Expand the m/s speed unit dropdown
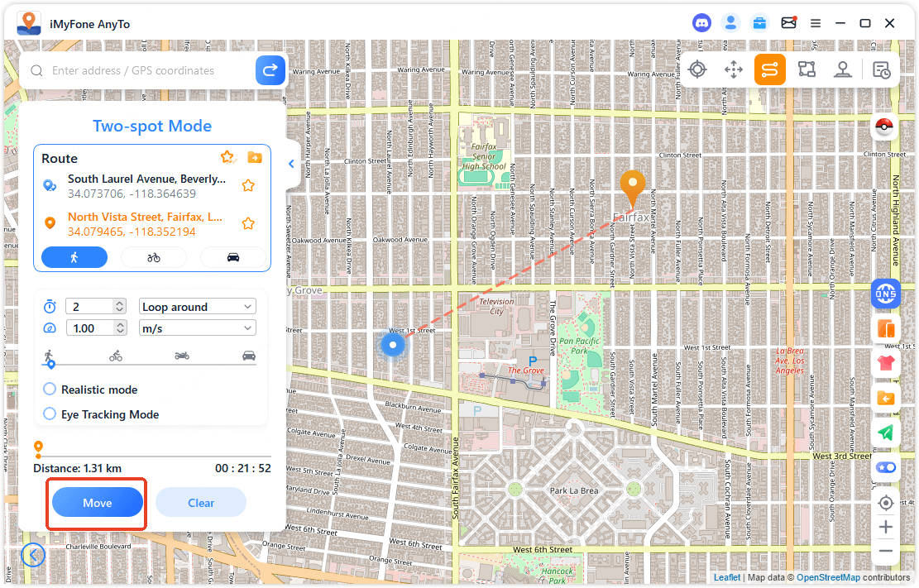This screenshot has width=919, height=588. coord(197,328)
